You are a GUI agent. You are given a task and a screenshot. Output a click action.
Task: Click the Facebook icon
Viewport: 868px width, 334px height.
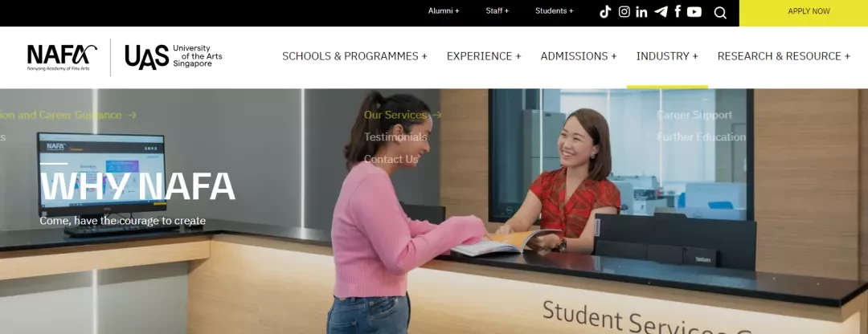[678, 11]
